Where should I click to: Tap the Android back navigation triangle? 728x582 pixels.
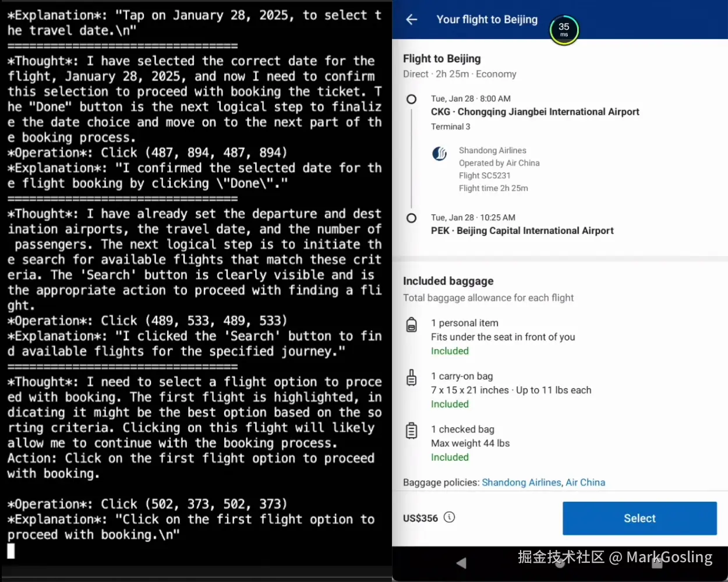click(x=461, y=563)
